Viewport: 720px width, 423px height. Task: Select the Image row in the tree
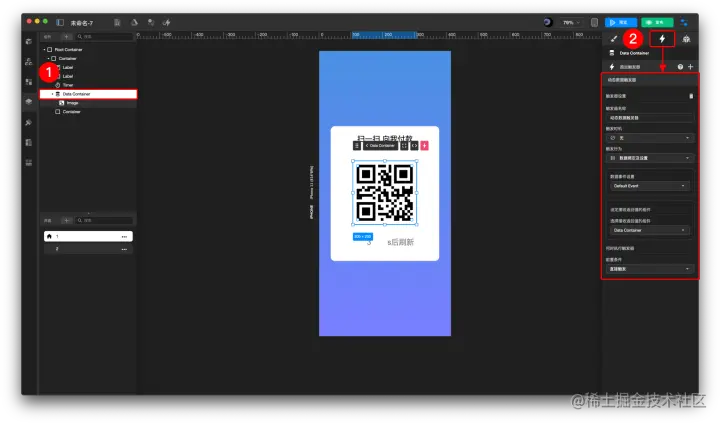tap(88, 103)
